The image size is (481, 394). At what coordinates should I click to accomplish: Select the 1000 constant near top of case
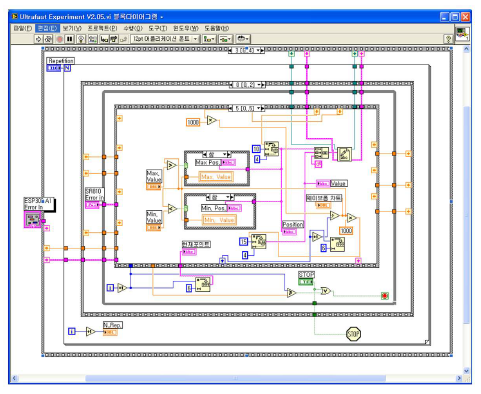pyautogui.click(x=193, y=122)
